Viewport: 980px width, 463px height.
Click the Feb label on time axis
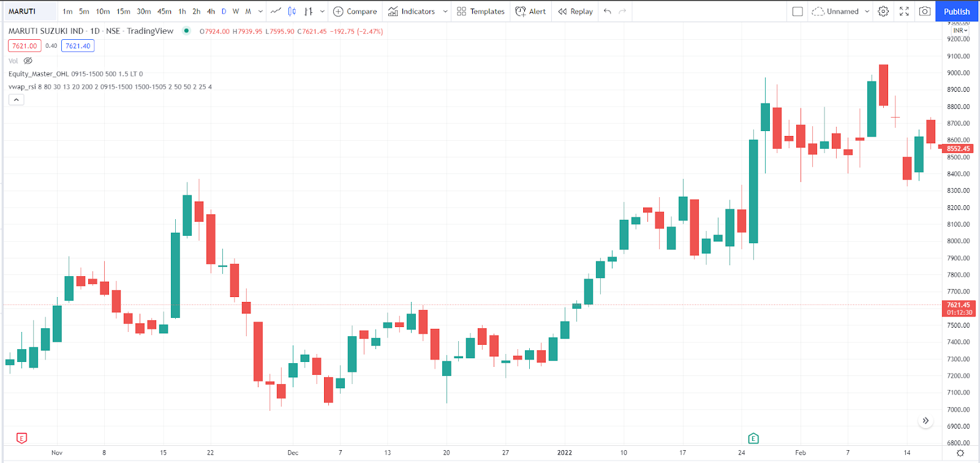click(x=800, y=453)
